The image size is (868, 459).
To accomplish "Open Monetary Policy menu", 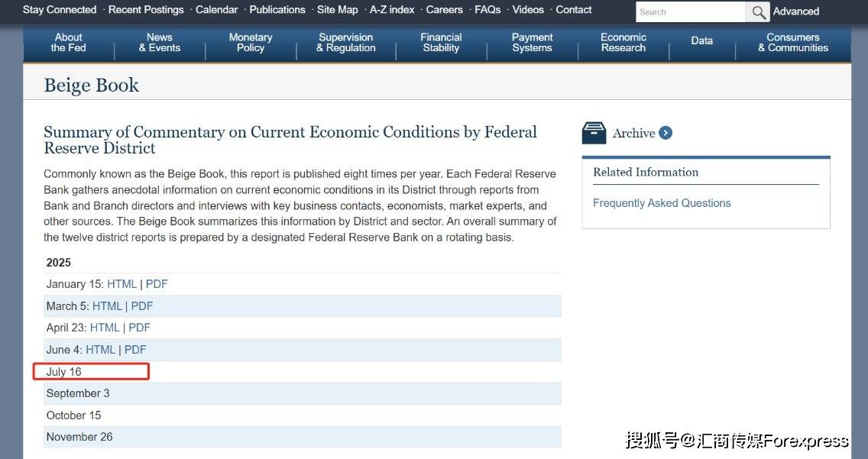I will pos(250,43).
